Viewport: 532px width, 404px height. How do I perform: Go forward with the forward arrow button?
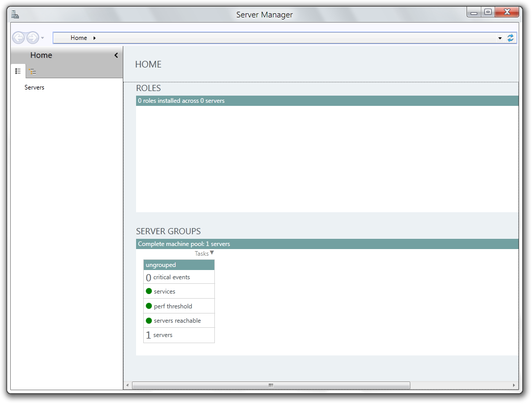click(33, 38)
